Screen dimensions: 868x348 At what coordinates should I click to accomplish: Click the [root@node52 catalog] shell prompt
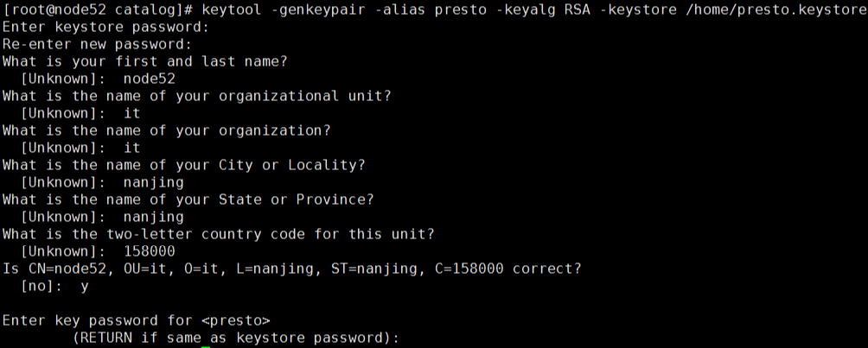97,9
